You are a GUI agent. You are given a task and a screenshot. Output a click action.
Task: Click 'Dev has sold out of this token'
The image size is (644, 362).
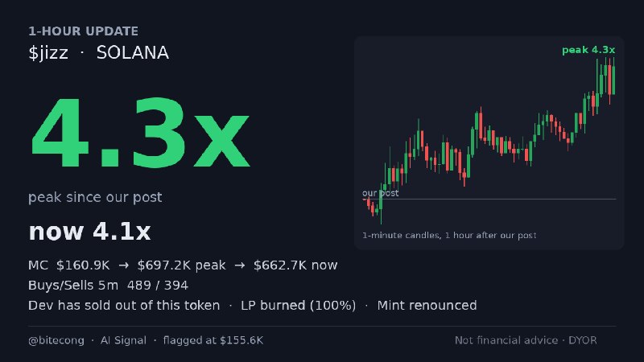pos(124,306)
